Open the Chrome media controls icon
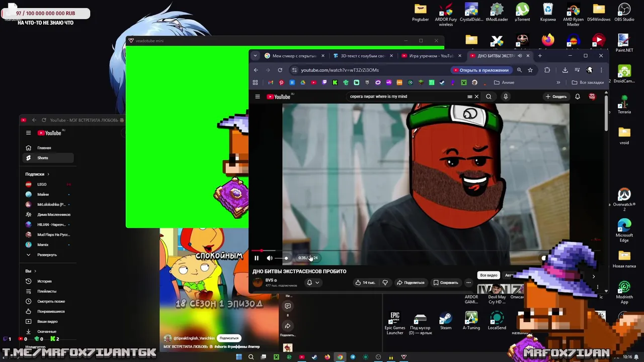644x362 pixels. pyautogui.click(x=577, y=70)
